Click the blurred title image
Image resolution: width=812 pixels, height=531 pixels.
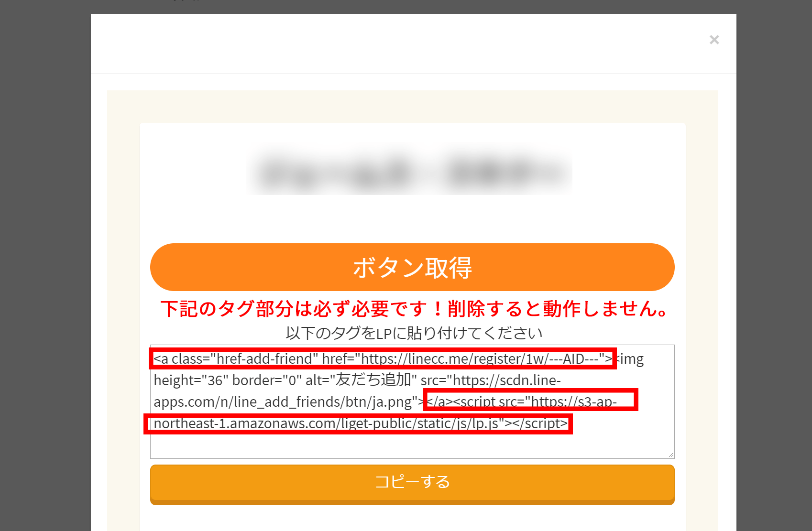pos(410,172)
